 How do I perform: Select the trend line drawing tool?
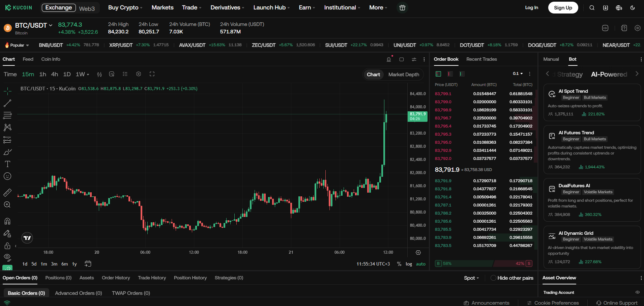click(x=7, y=103)
